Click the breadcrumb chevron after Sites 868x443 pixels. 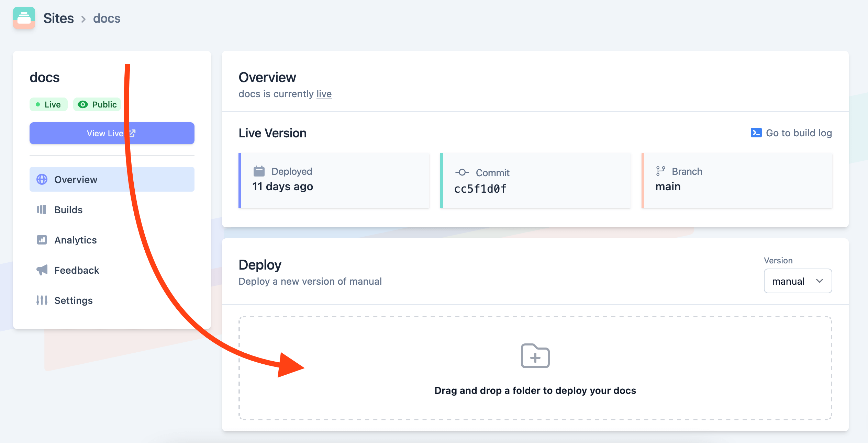click(x=84, y=19)
